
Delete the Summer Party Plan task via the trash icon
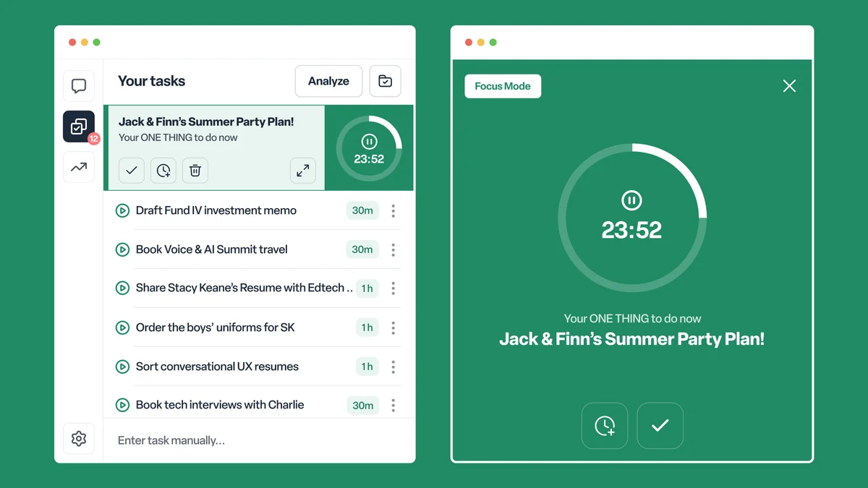click(195, 171)
